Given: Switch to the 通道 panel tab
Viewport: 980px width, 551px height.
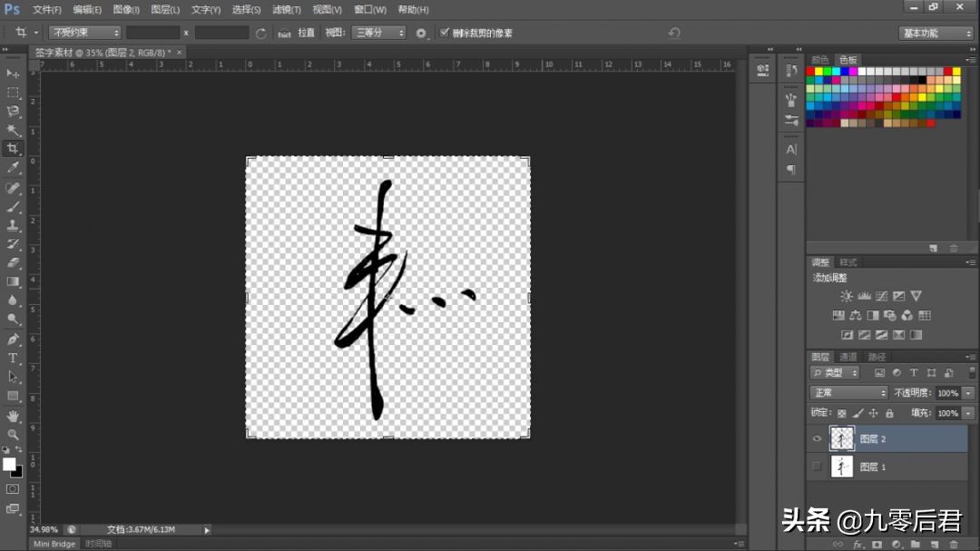Looking at the screenshot, I should click(x=848, y=356).
